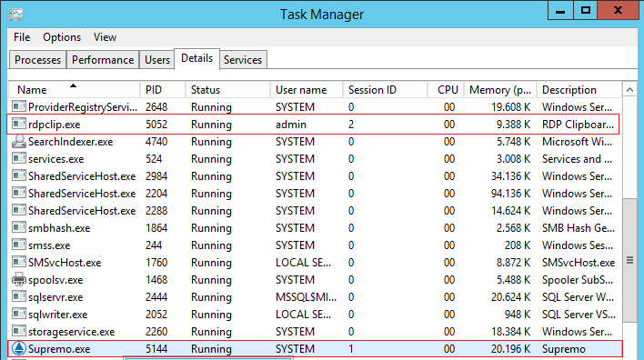Image resolution: width=644 pixels, height=360 pixels.
Task: Sort by the Name column header
Action: point(74,89)
